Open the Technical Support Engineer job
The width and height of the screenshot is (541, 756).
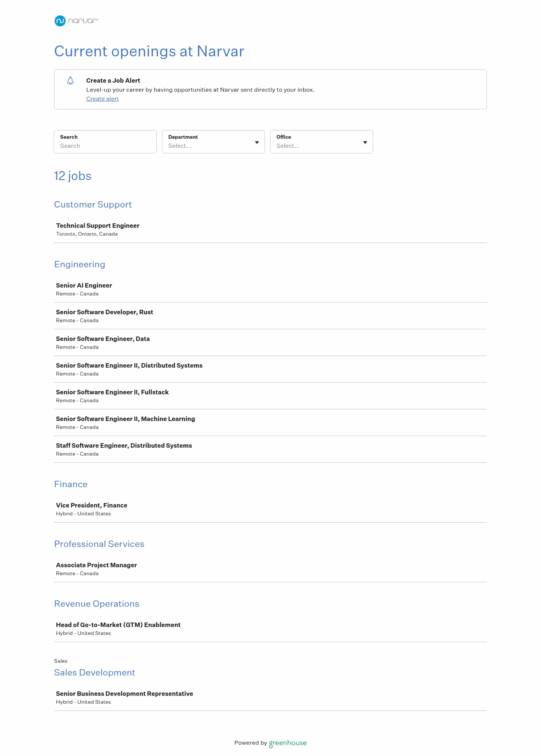(270, 229)
